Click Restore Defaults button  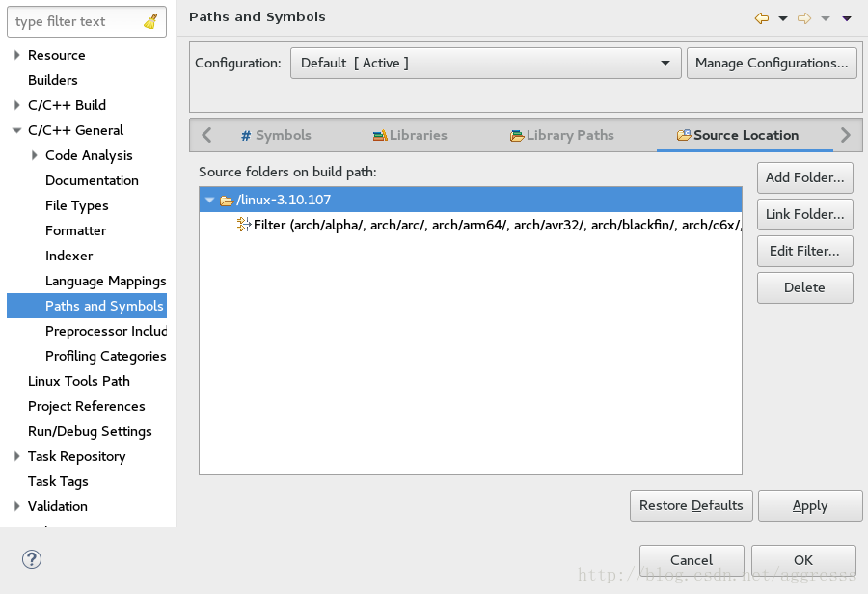[x=691, y=505]
